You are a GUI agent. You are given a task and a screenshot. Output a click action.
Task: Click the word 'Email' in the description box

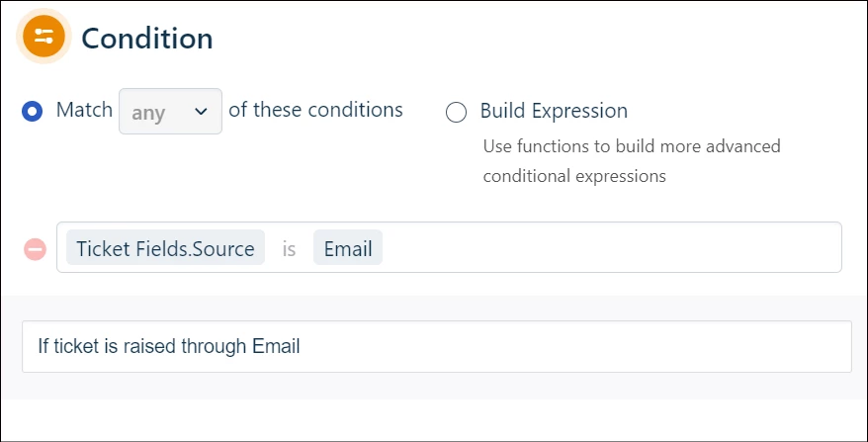point(276,346)
